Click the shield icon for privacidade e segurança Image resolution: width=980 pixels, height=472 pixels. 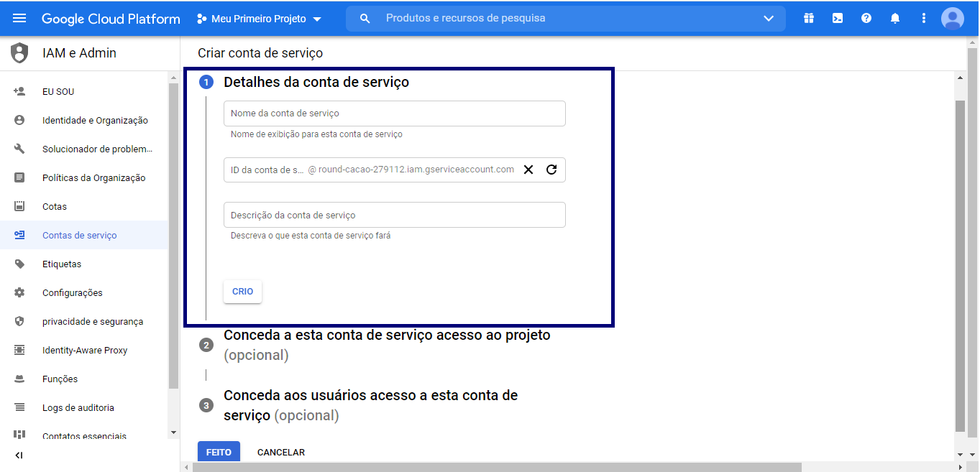click(19, 321)
